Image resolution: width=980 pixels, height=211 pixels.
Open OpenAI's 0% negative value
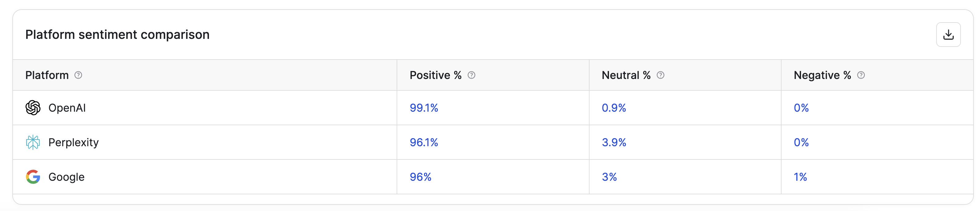pyautogui.click(x=801, y=108)
